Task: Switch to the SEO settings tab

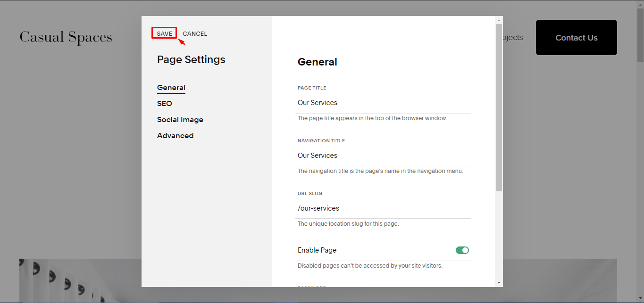Action: click(164, 103)
